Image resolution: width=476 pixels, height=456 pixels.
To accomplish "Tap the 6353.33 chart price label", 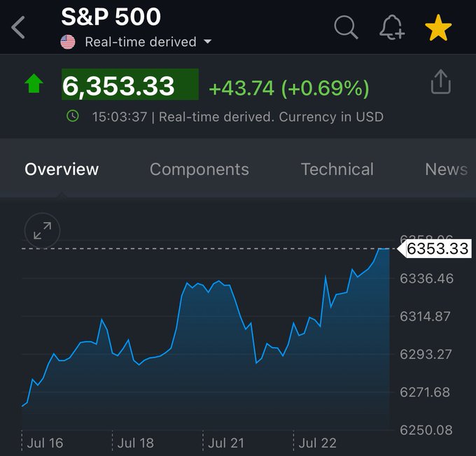I will click(437, 248).
